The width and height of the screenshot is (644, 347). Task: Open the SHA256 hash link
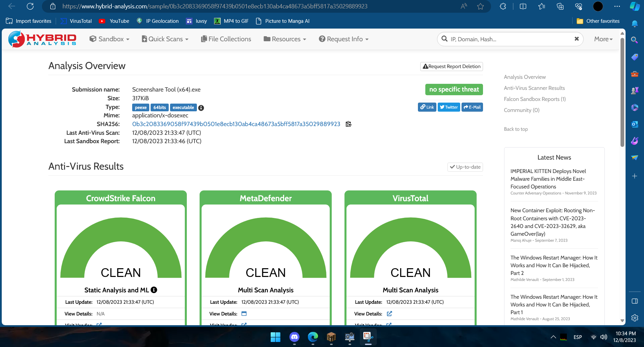pyautogui.click(x=236, y=124)
